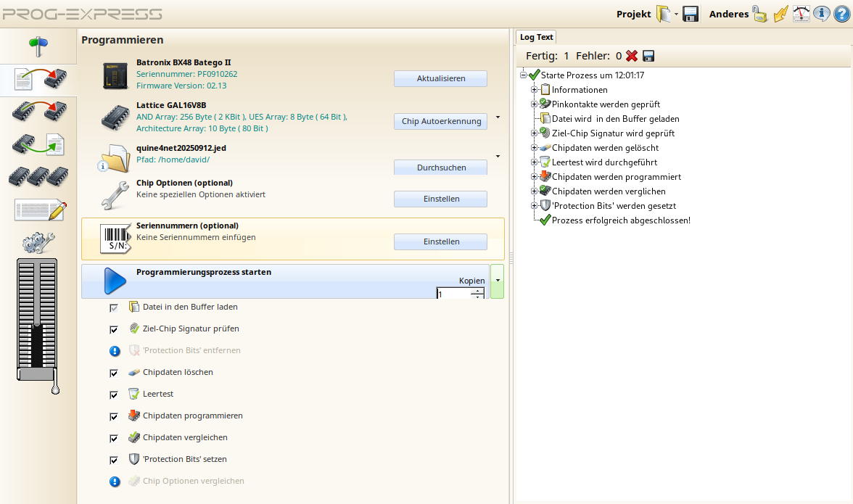Image resolution: width=853 pixels, height=504 pixels.
Task: Toggle the Chipdaten löschen checkbox
Action: (114, 373)
